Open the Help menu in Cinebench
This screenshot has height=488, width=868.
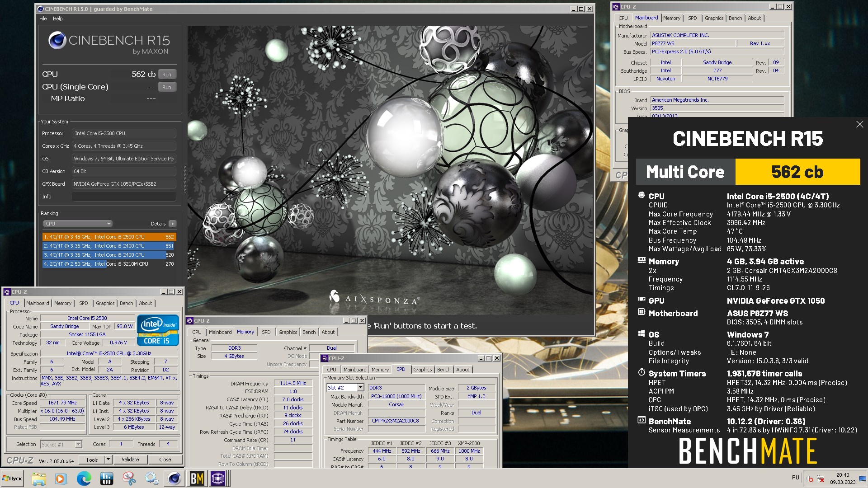(x=58, y=19)
